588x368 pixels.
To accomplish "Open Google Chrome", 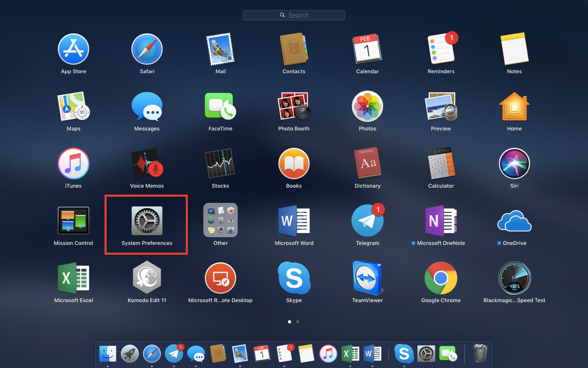I will (441, 278).
